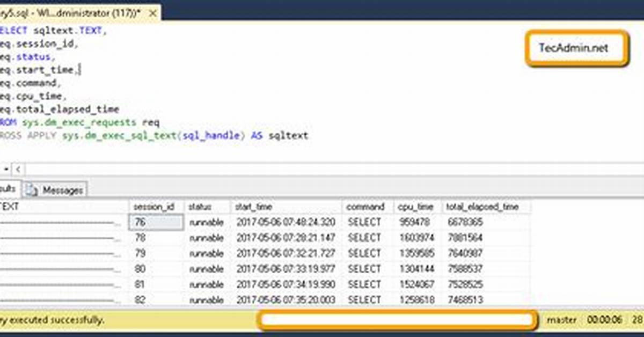Select session_id cell 82
This screenshot has width=644, height=337.
click(156, 300)
